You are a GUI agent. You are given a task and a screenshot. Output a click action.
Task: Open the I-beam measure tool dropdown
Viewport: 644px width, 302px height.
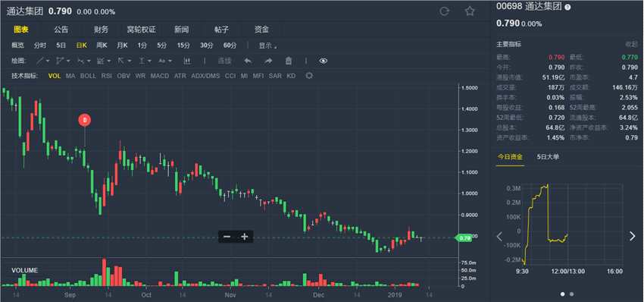coord(145,61)
